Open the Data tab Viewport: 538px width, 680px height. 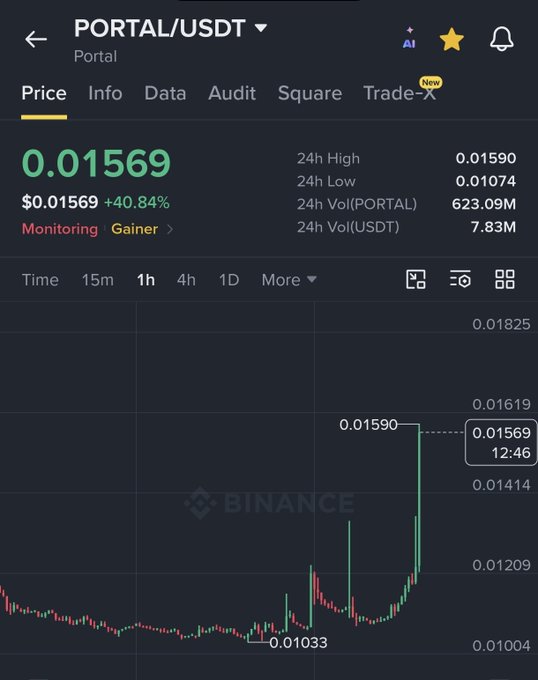pos(165,93)
